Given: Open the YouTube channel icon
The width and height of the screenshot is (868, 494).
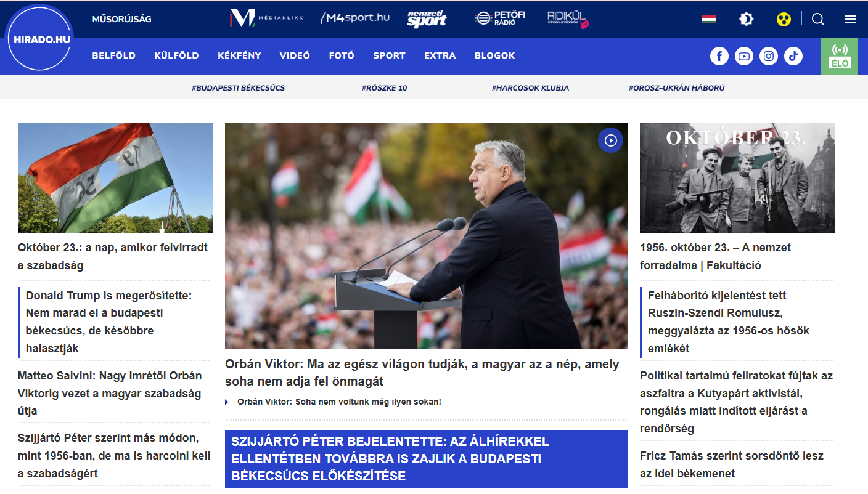Looking at the screenshot, I should 744,56.
